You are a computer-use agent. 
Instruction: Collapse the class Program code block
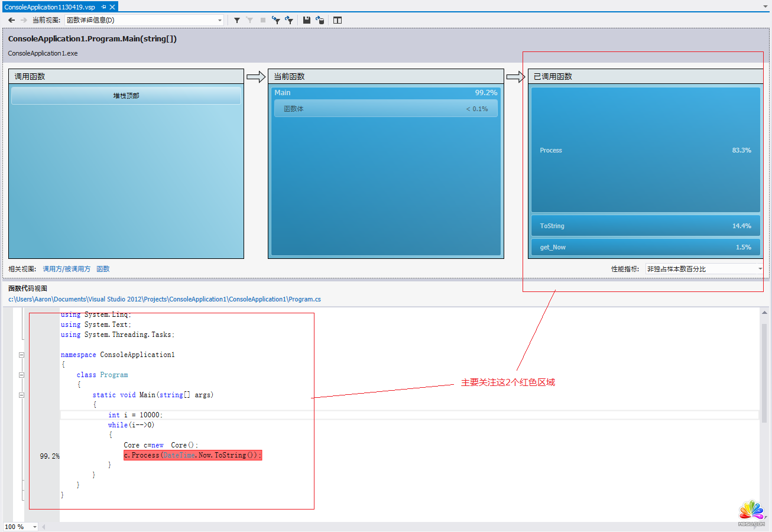click(x=22, y=375)
